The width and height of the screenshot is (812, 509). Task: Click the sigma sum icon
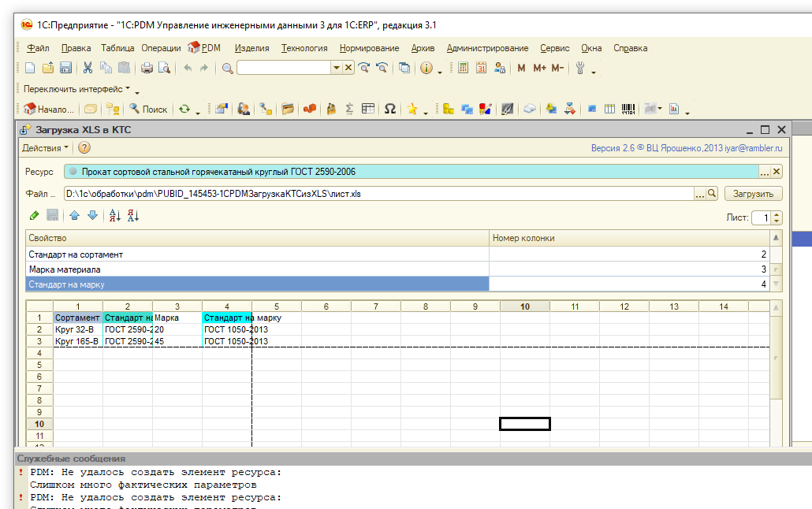(349, 109)
